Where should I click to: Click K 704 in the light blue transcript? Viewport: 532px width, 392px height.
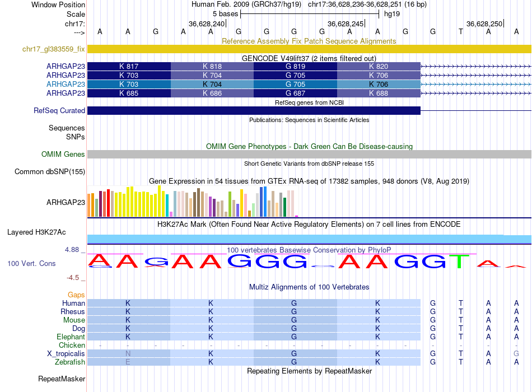point(212,84)
